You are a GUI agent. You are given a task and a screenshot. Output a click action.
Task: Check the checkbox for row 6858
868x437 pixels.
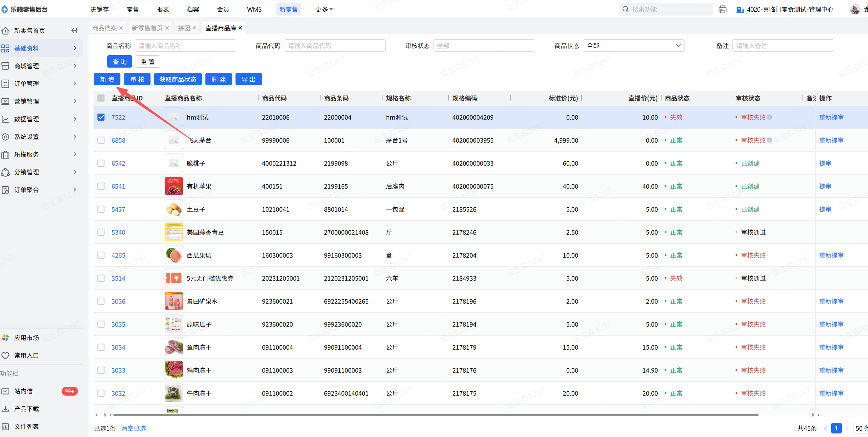(x=101, y=140)
